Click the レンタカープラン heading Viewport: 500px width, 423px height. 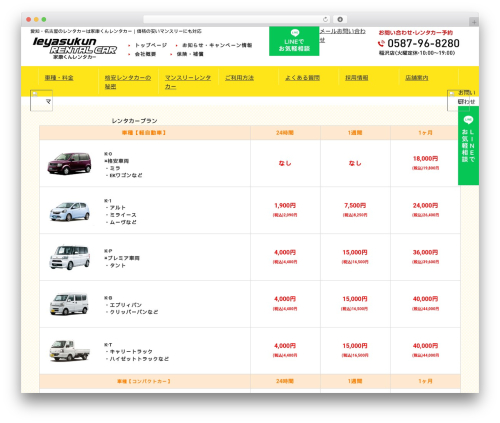(x=134, y=121)
